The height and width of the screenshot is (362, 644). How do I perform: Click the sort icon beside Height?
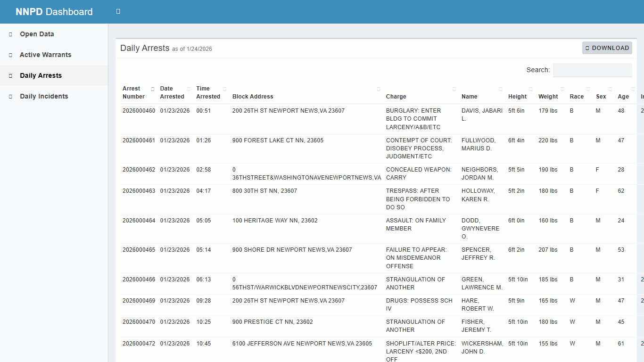pyautogui.click(x=530, y=89)
